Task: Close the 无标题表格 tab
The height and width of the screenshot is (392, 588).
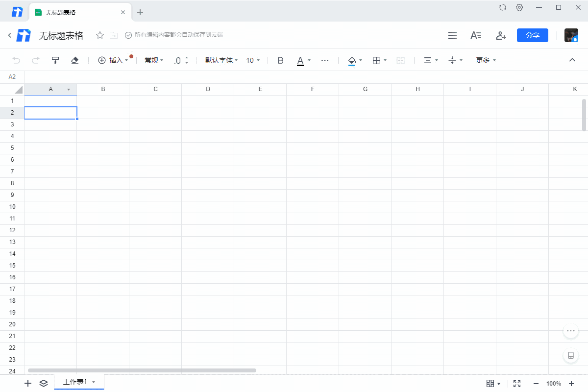Action: (x=123, y=12)
